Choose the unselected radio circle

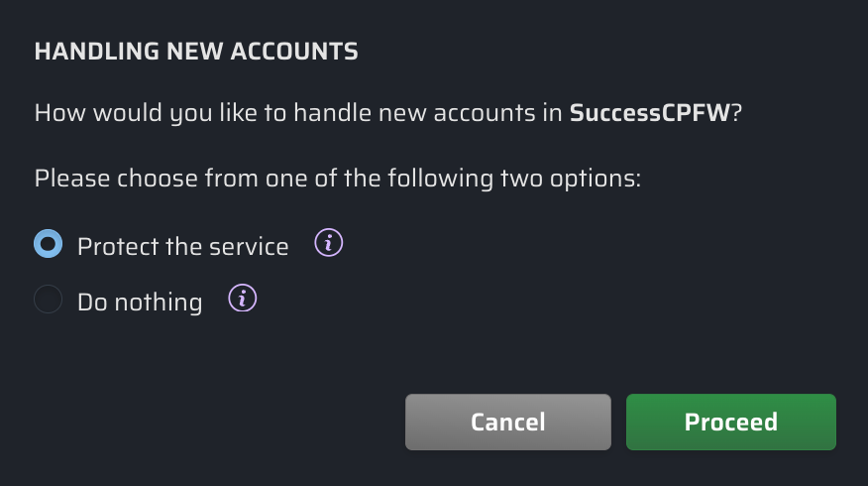click(48, 300)
